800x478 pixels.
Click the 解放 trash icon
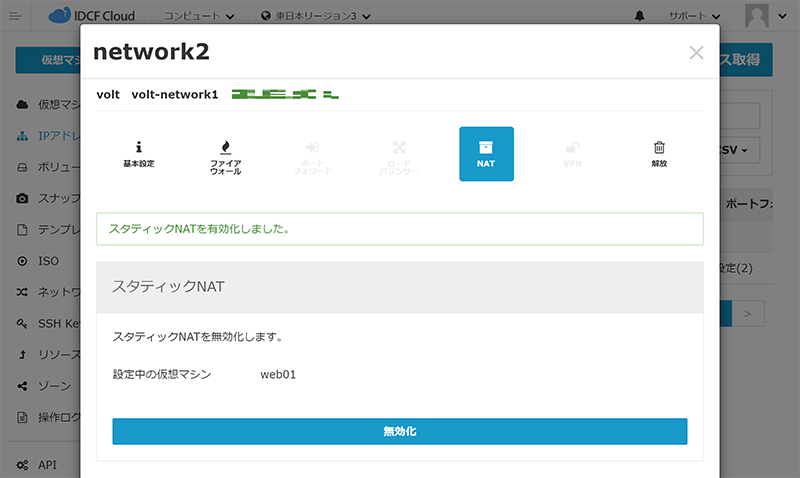[x=659, y=153]
